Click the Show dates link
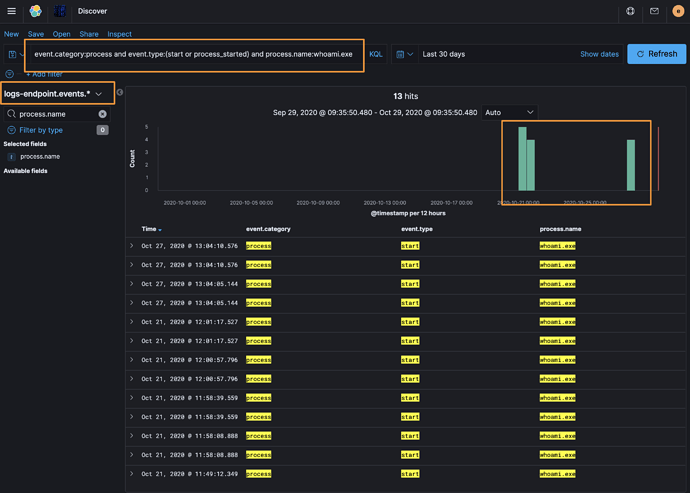 (x=599, y=54)
